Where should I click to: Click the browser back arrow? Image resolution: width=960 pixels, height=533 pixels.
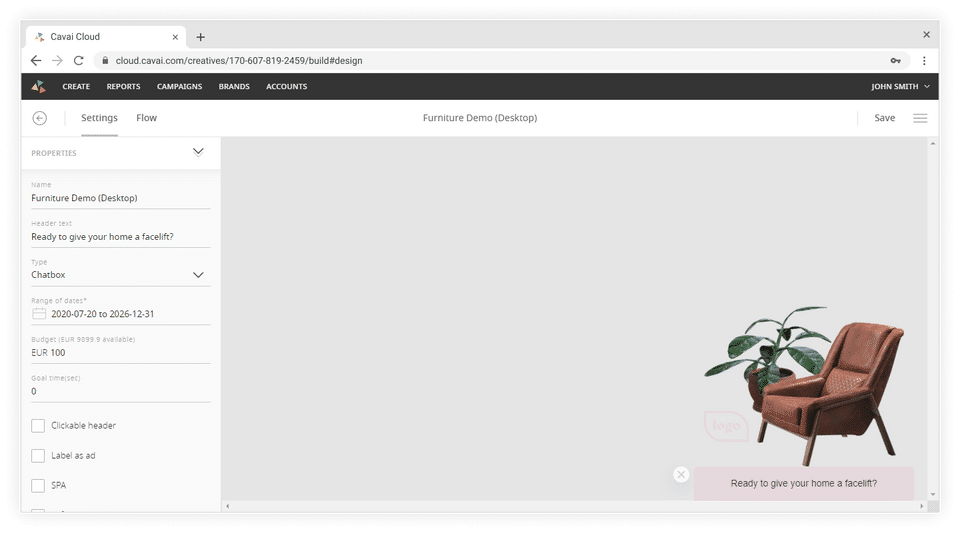pyautogui.click(x=36, y=61)
